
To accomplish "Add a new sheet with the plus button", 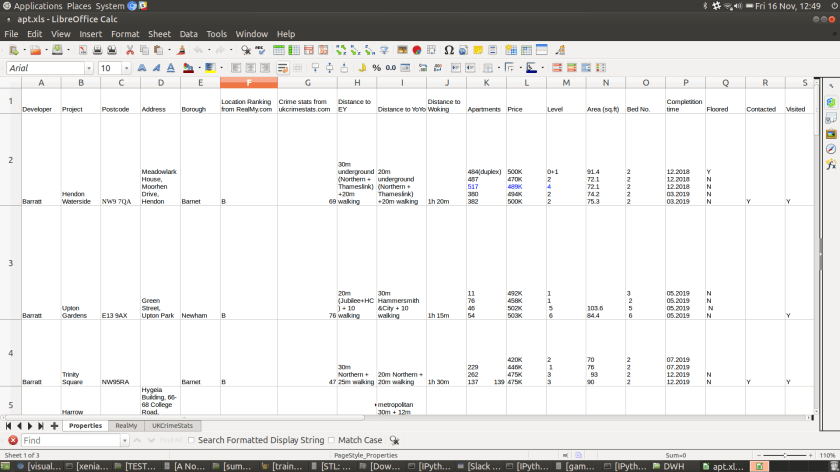I will 54,426.
